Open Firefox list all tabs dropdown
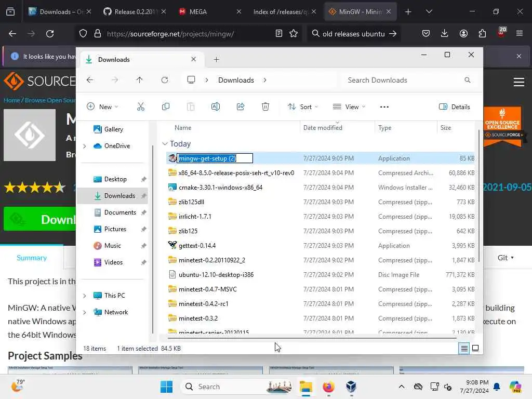Viewport: 532px width, 399px height. coord(429,11)
